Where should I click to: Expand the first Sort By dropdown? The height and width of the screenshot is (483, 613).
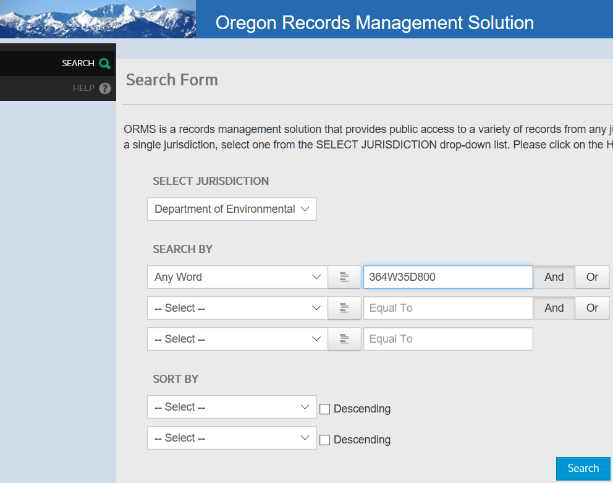click(232, 407)
